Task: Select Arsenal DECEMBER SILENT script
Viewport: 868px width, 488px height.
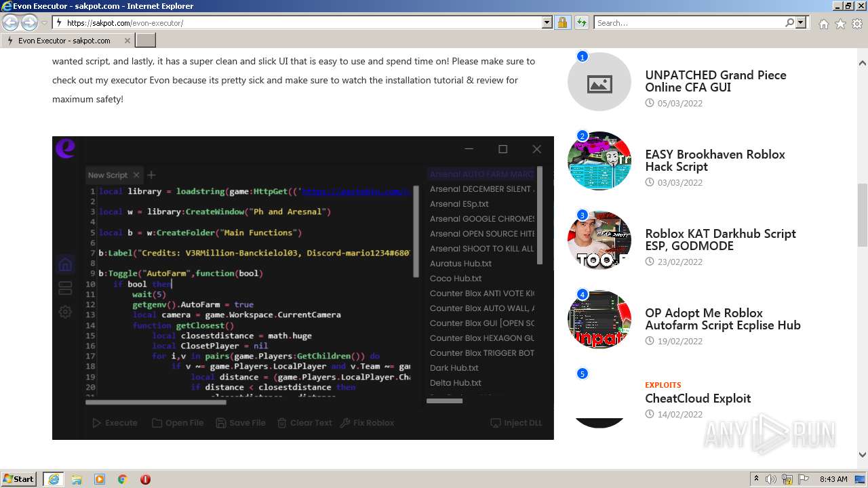Action: point(482,189)
